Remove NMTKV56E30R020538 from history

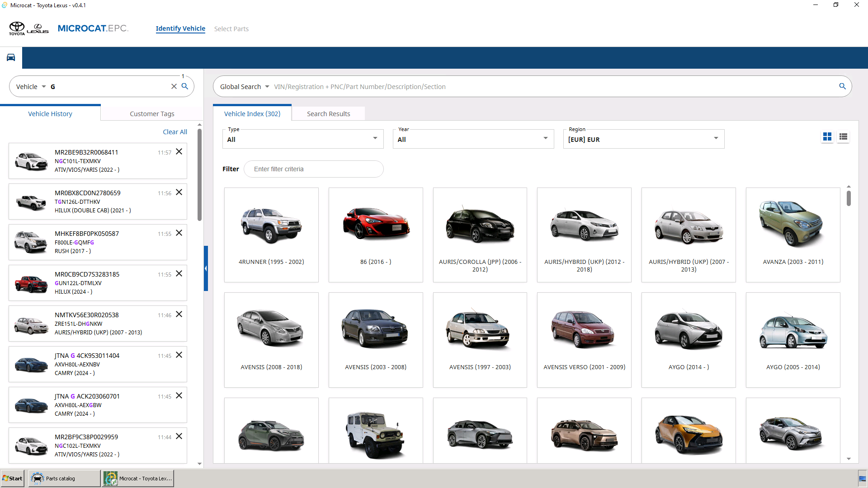(179, 314)
